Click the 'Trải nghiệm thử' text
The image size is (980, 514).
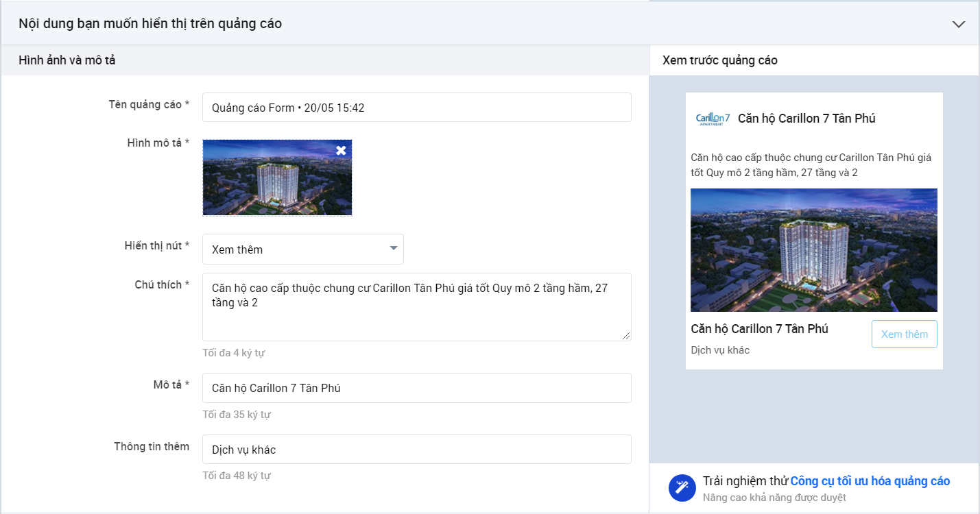[746, 481]
